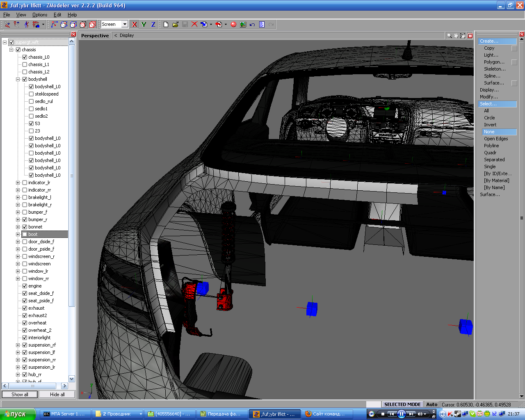Viewport: 525px width, 420px height.
Task: Select the viewport pan hand tool
Action: [x=456, y=36]
